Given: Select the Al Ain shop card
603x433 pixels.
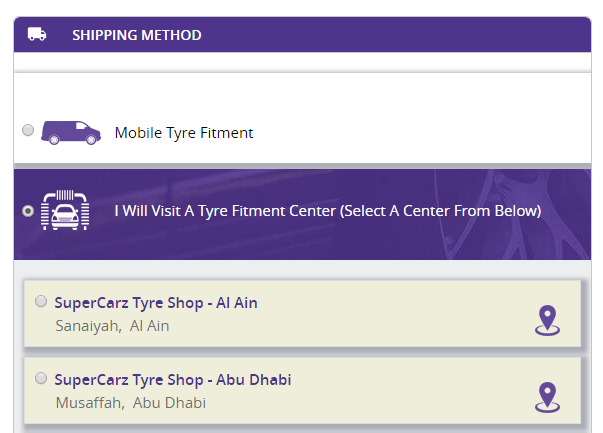Looking at the screenshot, I should (302, 313).
